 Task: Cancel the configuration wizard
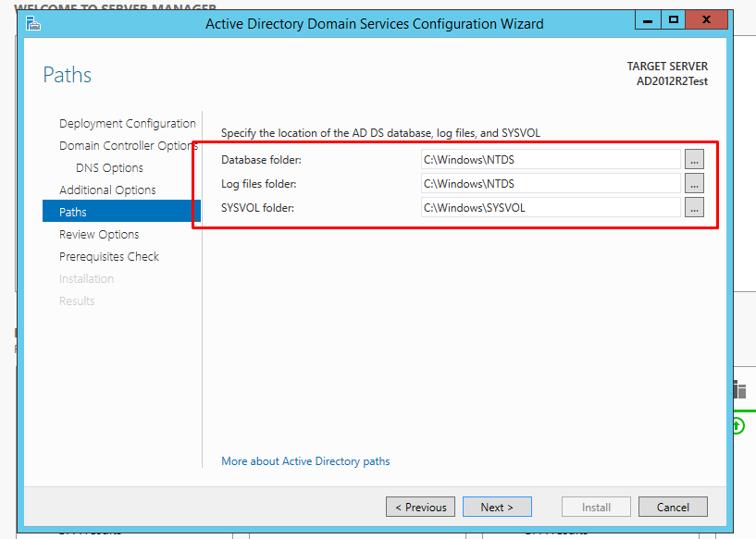pyautogui.click(x=673, y=507)
